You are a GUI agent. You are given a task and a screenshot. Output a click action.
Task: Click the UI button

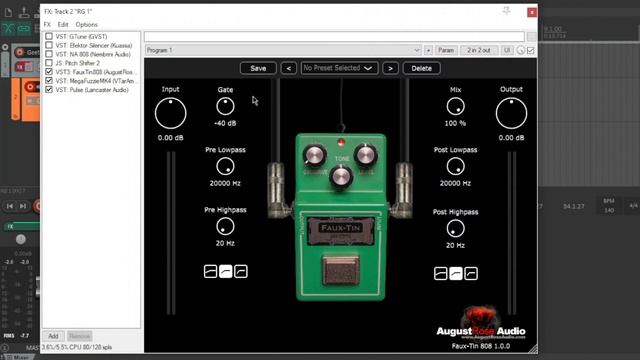point(507,50)
